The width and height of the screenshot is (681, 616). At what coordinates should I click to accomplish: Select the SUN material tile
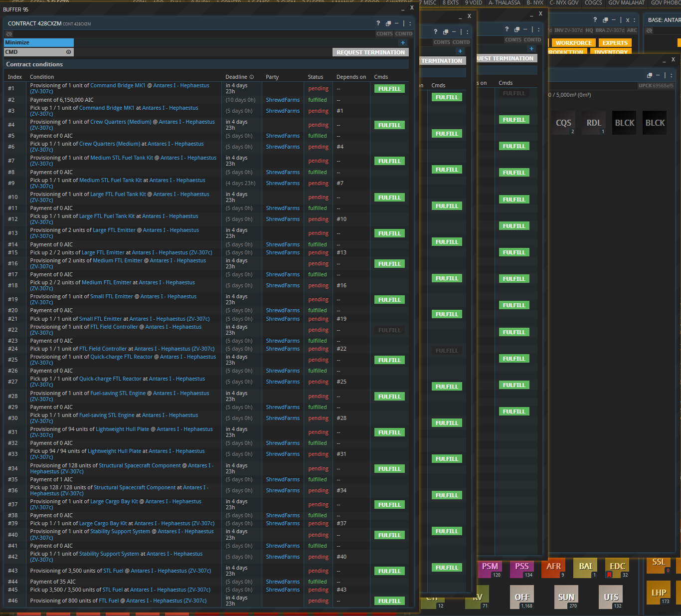click(566, 597)
